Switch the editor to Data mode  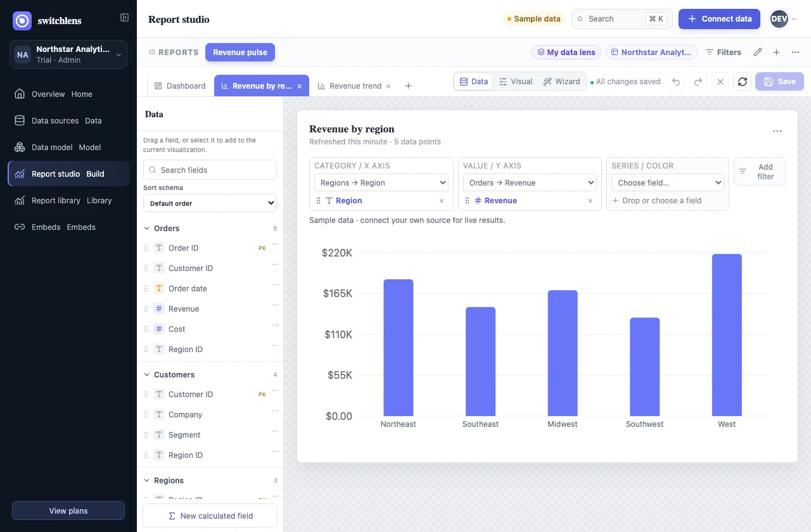[x=474, y=82]
